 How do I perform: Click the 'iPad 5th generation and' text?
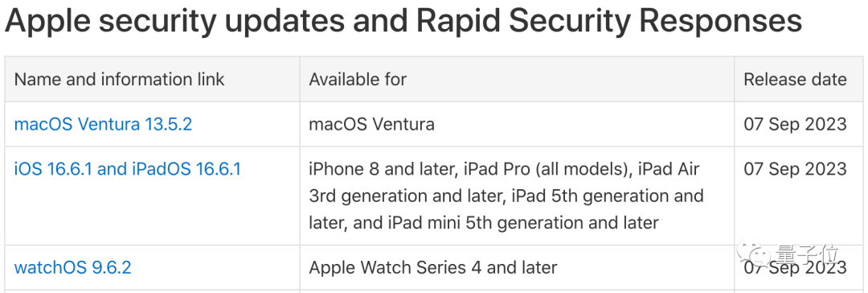click(x=608, y=196)
